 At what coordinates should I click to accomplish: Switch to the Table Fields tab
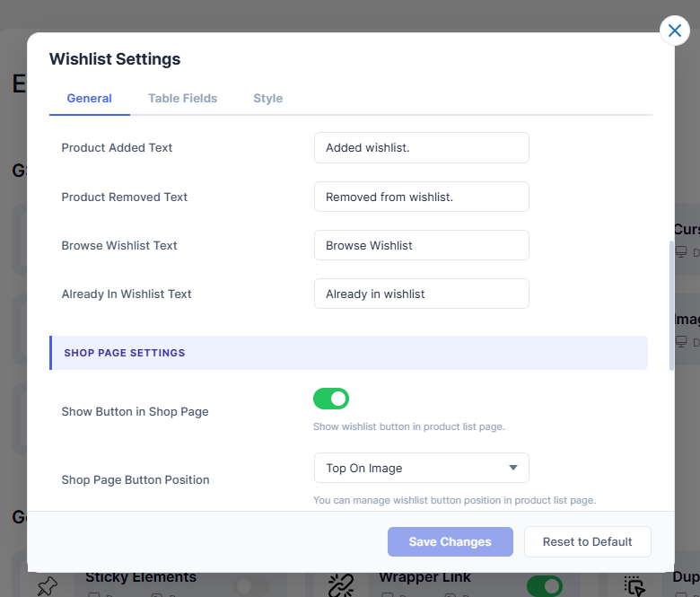[x=182, y=99]
